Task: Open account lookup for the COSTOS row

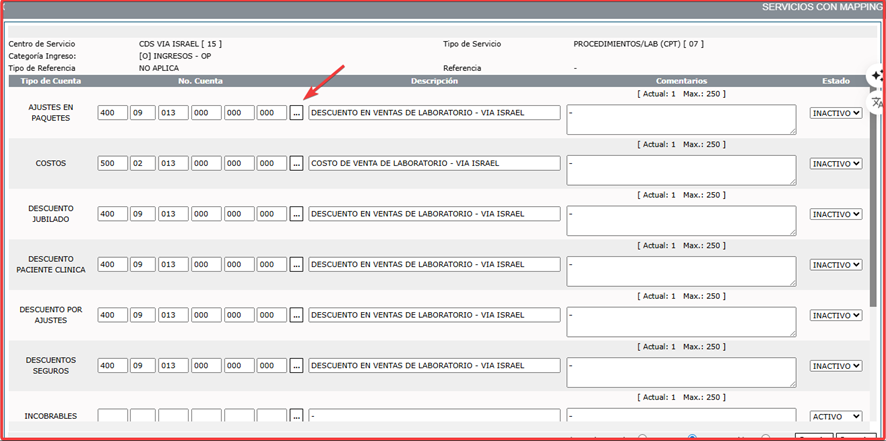Action: [296, 163]
